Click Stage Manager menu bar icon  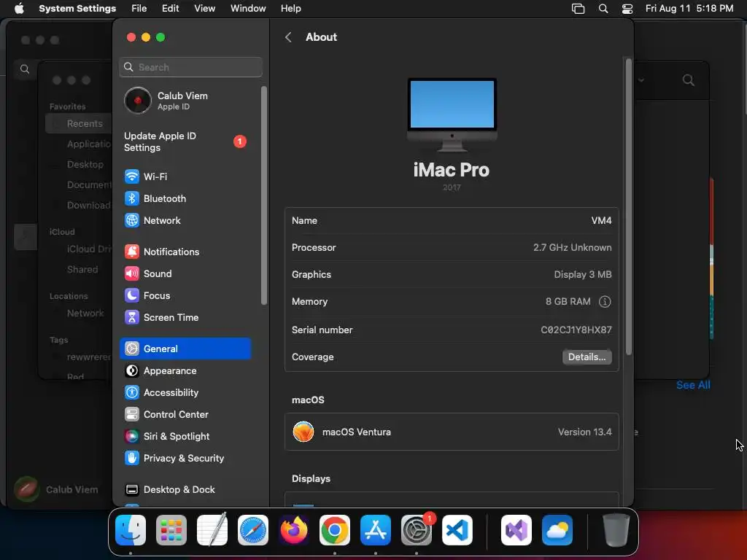point(578,9)
